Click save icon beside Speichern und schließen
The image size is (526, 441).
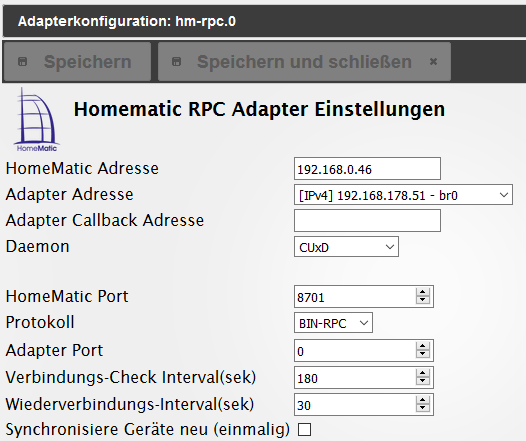point(176,62)
